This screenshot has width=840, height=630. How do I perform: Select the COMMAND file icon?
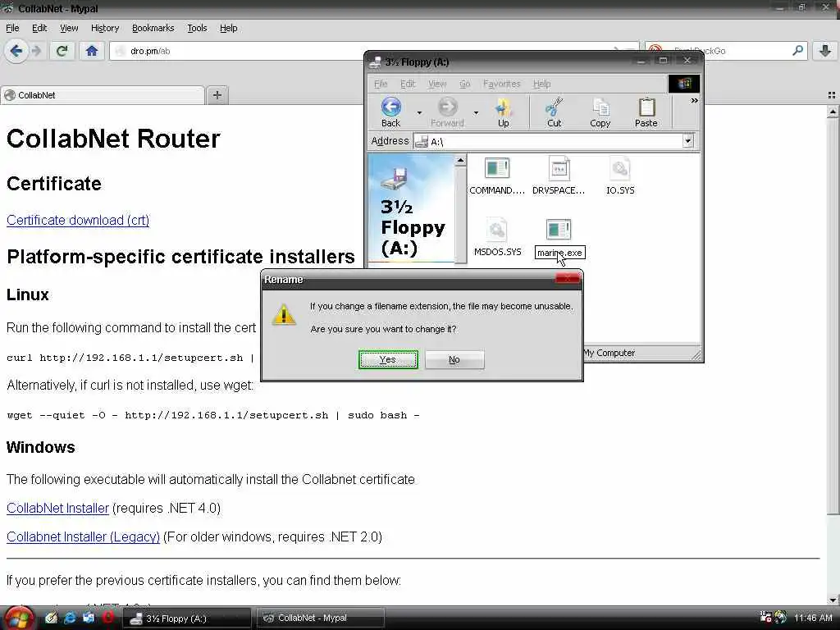[496, 168]
